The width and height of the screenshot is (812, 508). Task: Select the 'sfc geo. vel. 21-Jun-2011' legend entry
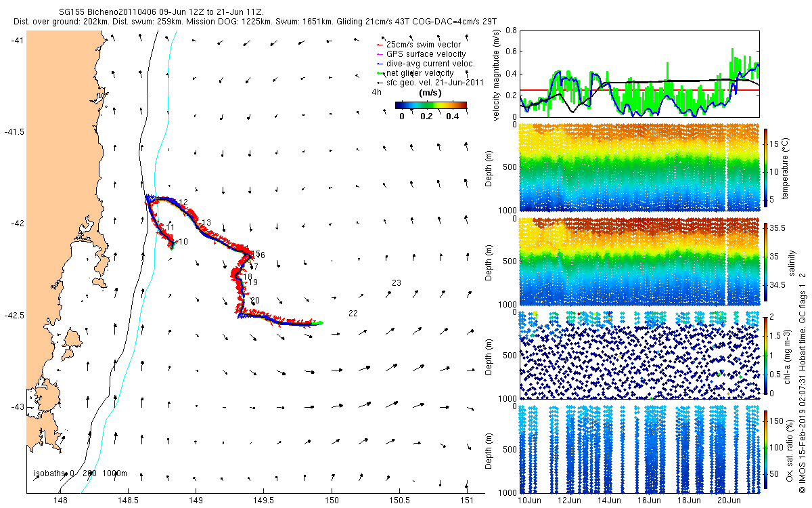coord(429,82)
